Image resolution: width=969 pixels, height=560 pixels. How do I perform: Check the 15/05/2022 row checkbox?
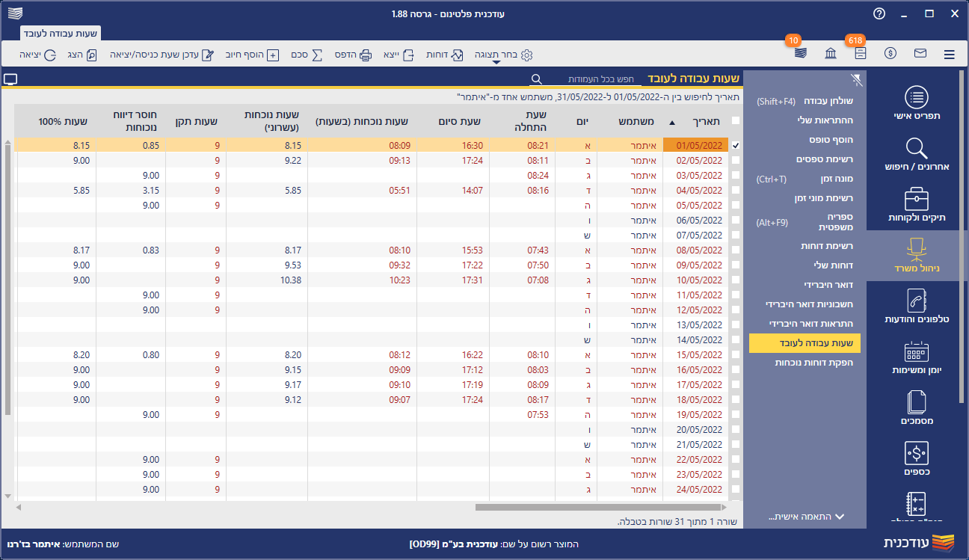tap(736, 354)
